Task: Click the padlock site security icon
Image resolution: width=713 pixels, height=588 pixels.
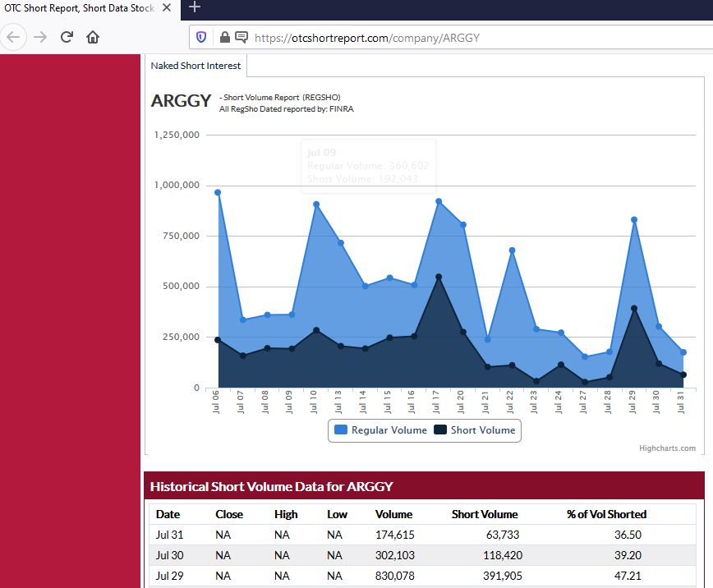Action: point(224,37)
